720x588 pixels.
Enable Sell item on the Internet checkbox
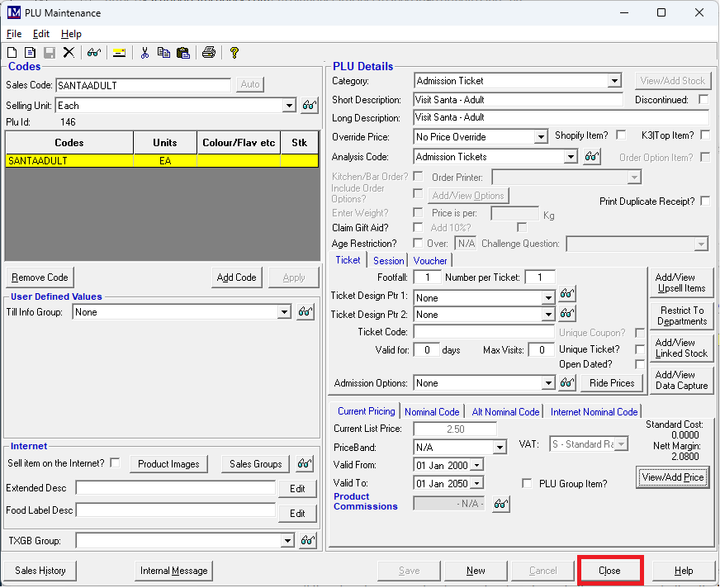(115, 462)
